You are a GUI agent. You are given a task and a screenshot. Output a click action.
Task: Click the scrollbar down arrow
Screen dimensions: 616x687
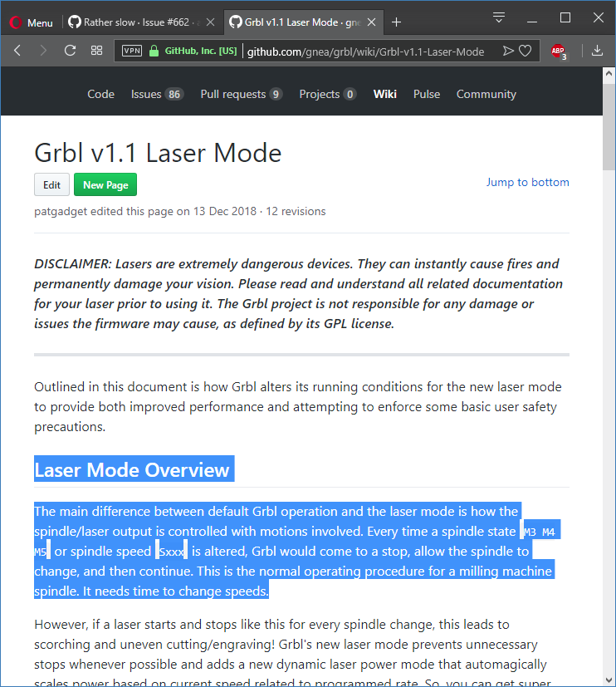[x=609, y=680]
